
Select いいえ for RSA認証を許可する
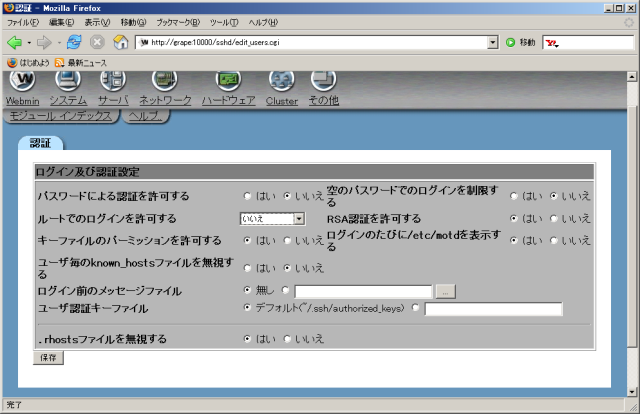click(555, 218)
